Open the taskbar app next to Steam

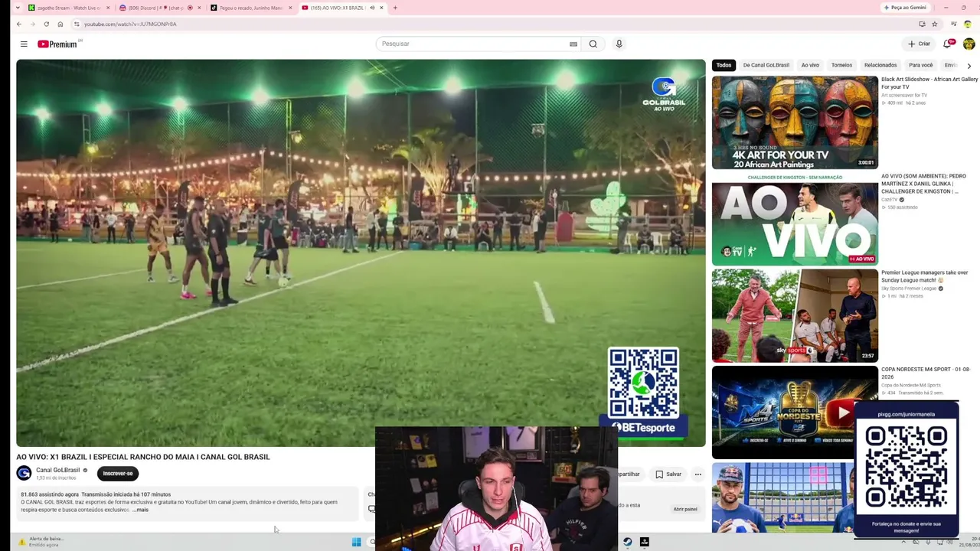(x=645, y=542)
